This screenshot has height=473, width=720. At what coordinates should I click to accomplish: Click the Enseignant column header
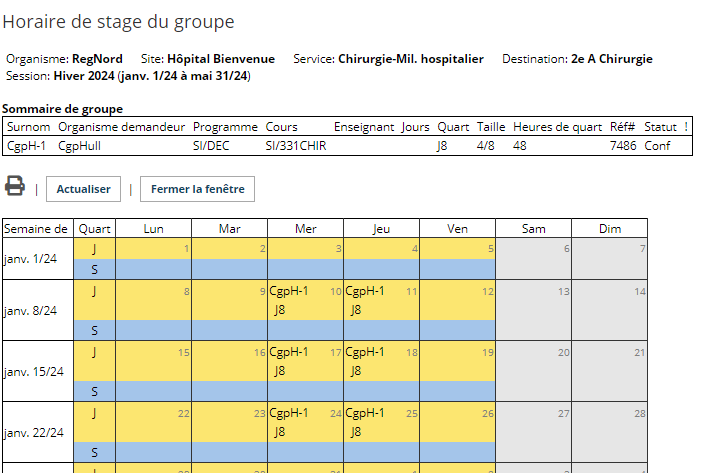[x=364, y=127]
